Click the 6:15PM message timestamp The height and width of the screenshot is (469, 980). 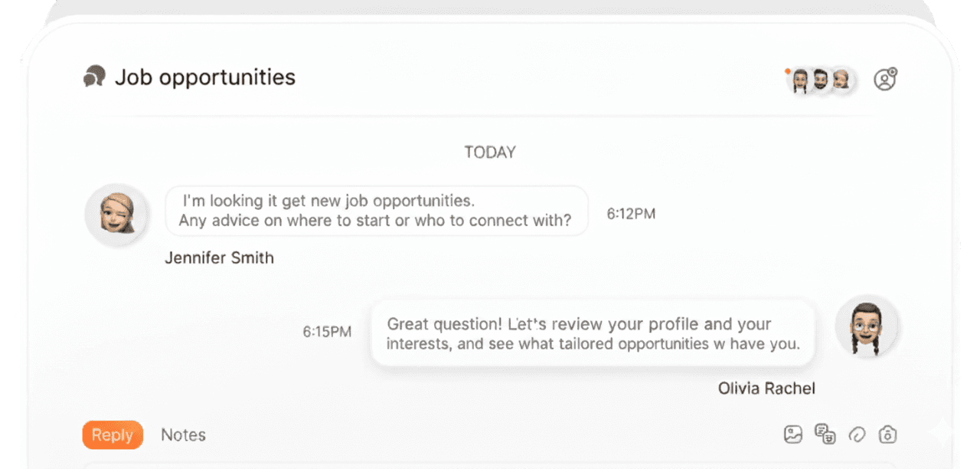(327, 332)
